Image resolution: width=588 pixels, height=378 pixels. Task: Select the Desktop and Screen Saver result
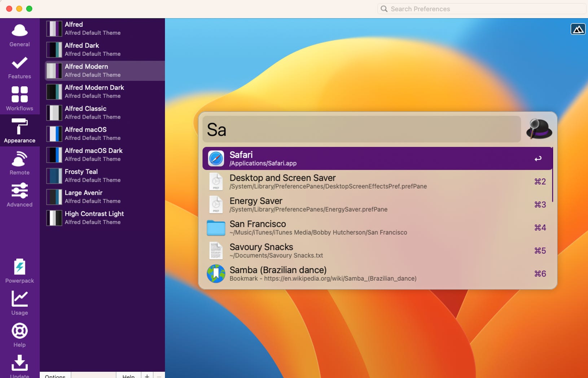click(x=377, y=181)
